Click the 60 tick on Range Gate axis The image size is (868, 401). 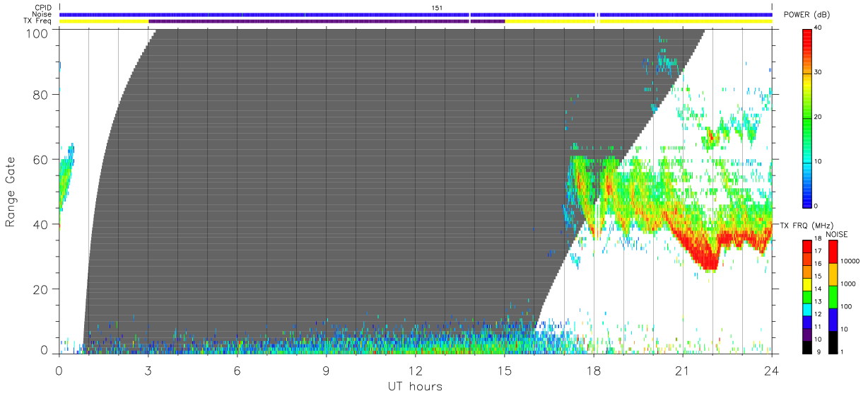tap(42, 159)
